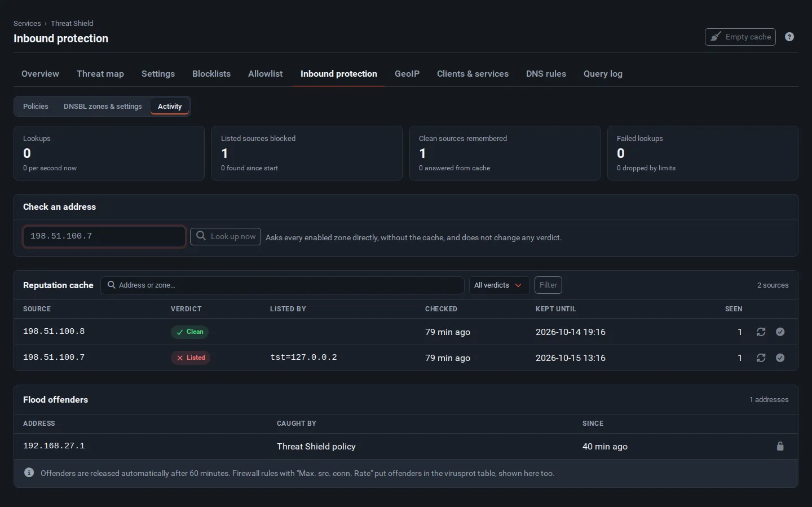Viewport: 812px width, 507px height.
Task: Click checkmark icon for 198.51.100.7 row
Action: point(780,358)
